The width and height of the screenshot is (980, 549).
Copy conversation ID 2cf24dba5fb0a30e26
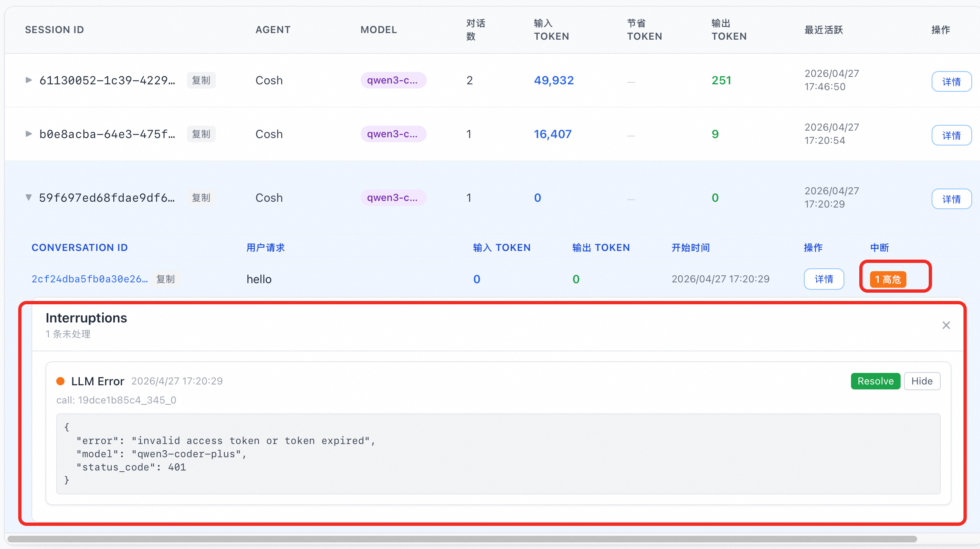click(x=165, y=279)
